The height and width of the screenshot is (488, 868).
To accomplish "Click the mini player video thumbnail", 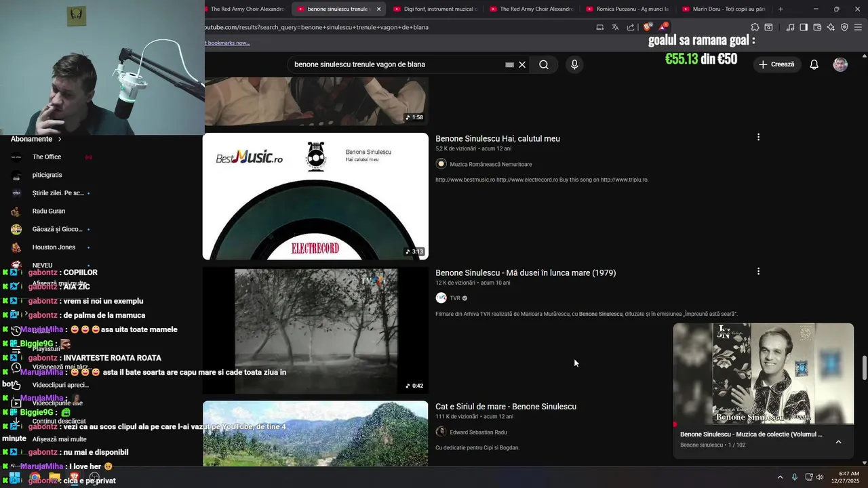I will (x=764, y=374).
